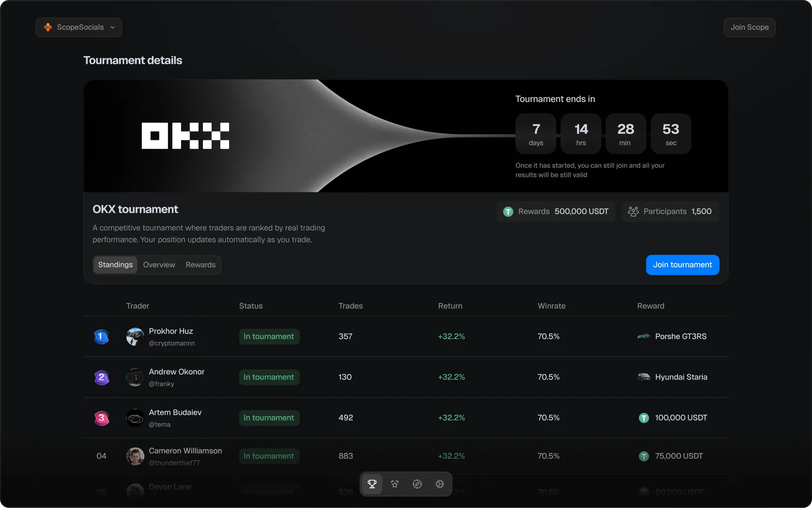Click the participants people icon
This screenshot has height=508, width=812.
tap(633, 212)
